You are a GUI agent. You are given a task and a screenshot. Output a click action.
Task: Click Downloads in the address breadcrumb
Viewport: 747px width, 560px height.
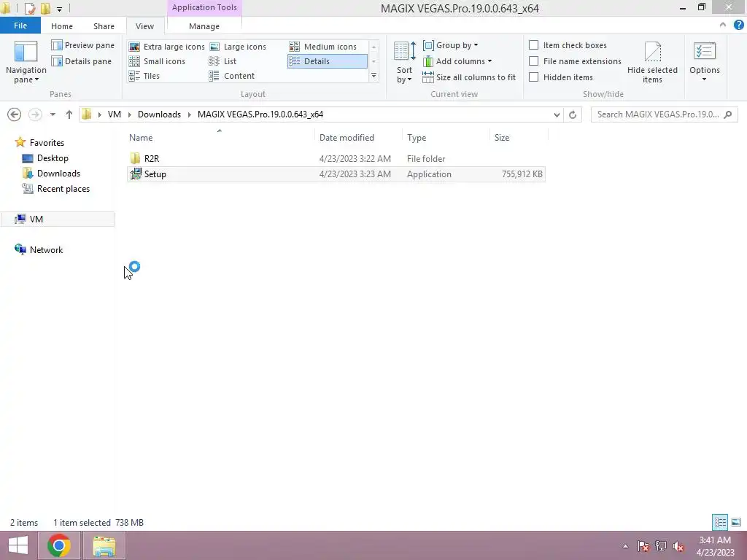pos(159,114)
